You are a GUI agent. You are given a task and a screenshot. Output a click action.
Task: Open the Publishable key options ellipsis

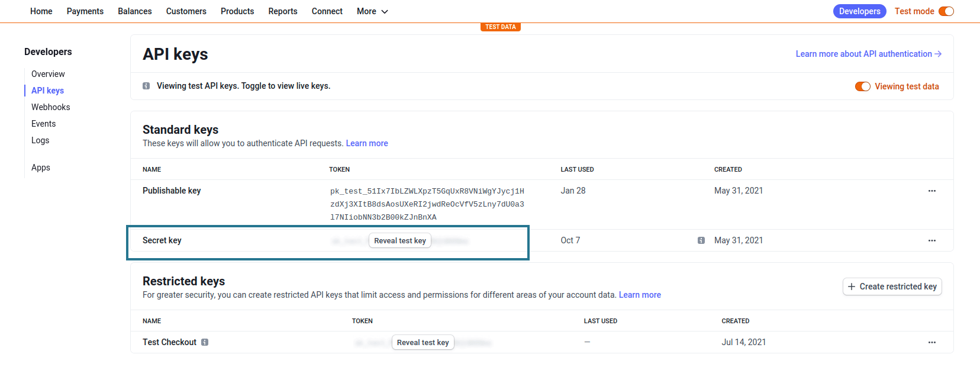[932, 191]
